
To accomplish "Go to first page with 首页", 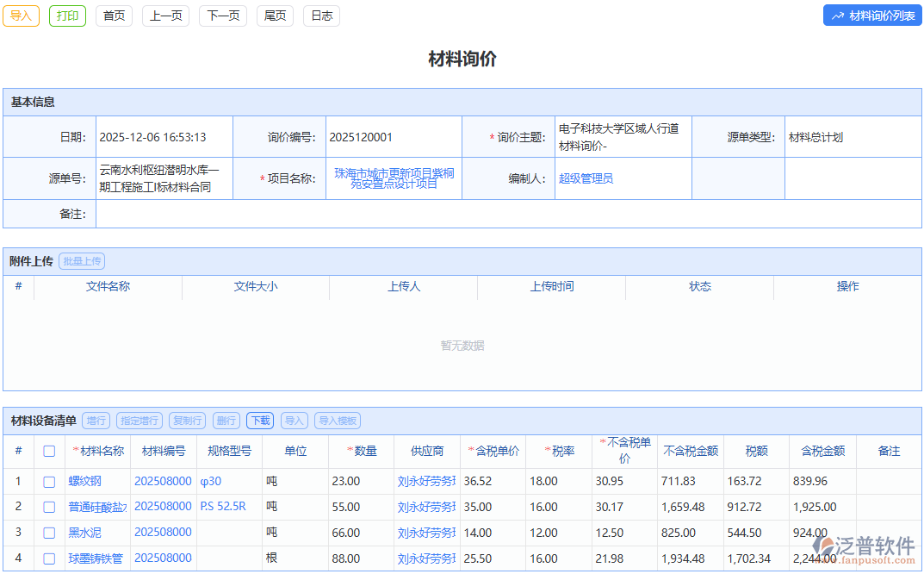I will click(x=114, y=16).
